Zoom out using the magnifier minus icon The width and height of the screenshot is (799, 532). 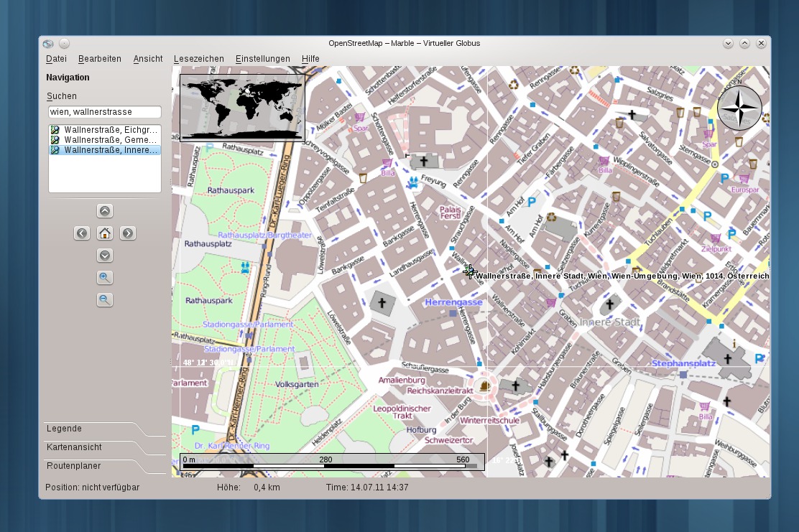point(104,300)
